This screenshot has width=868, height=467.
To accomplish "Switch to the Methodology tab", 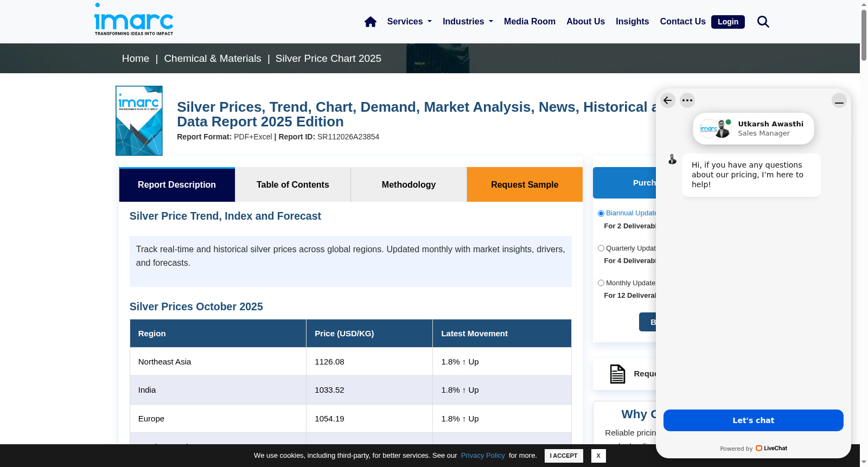I will 409,184.
